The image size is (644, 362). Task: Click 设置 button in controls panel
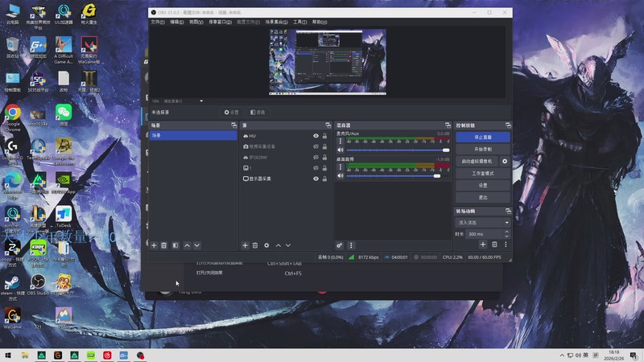[483, 185]
